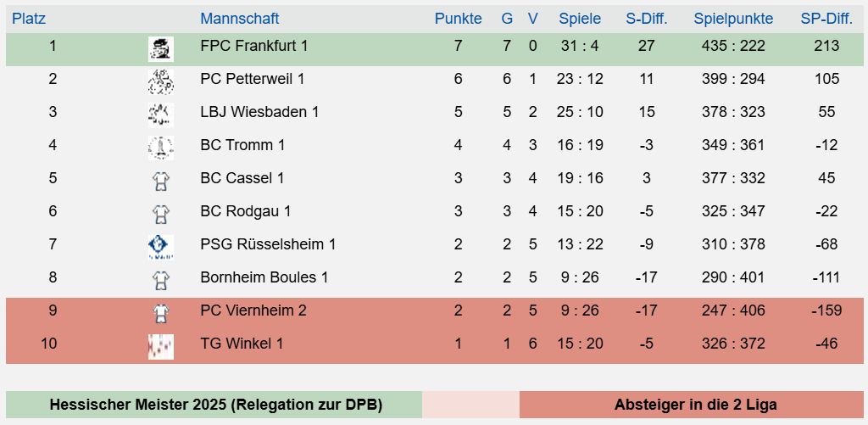Select the SP-Diff. column header
868x425 pixels.
[826, 19]
